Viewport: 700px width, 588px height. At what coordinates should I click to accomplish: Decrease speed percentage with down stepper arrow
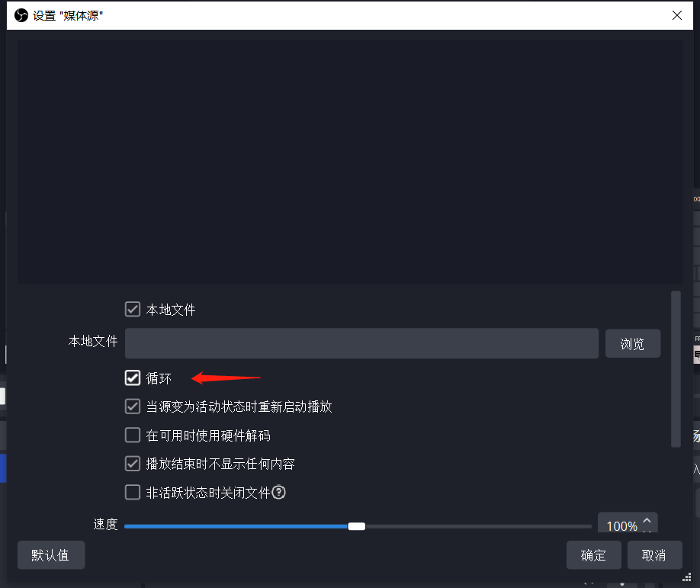pos(647,530)
